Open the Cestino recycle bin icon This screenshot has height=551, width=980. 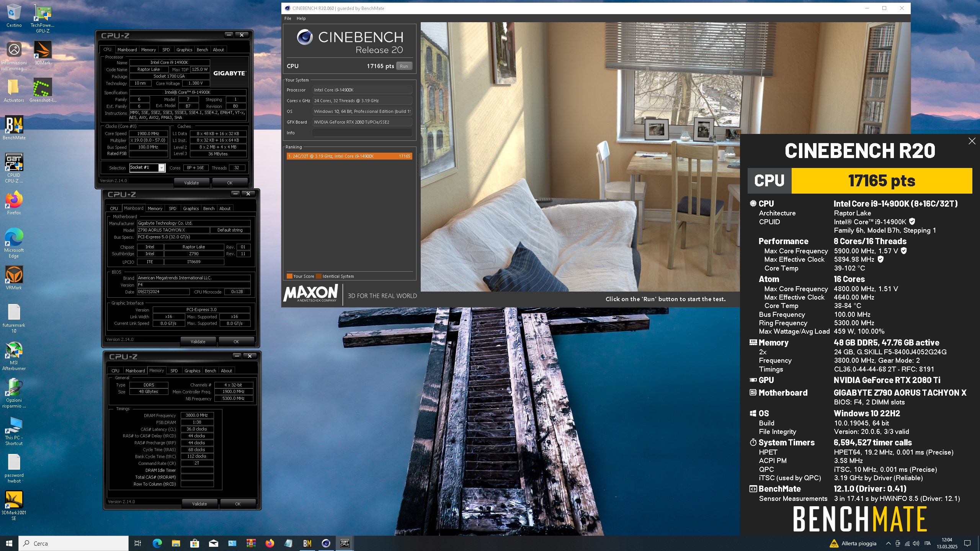tap(14, 15)
